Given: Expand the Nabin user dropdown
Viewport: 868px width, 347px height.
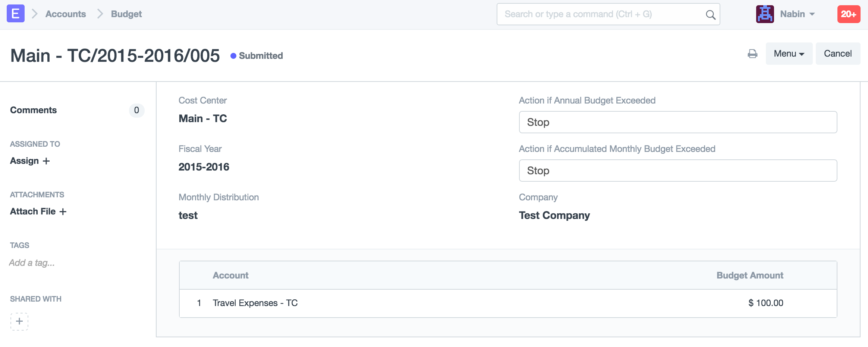Looking at the screenshot, I should coord(798,14).
